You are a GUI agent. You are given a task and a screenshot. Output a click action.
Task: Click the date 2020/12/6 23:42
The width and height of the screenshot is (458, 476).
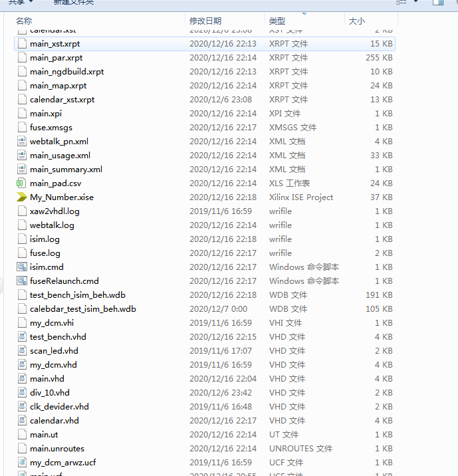(x=221, y=393)
